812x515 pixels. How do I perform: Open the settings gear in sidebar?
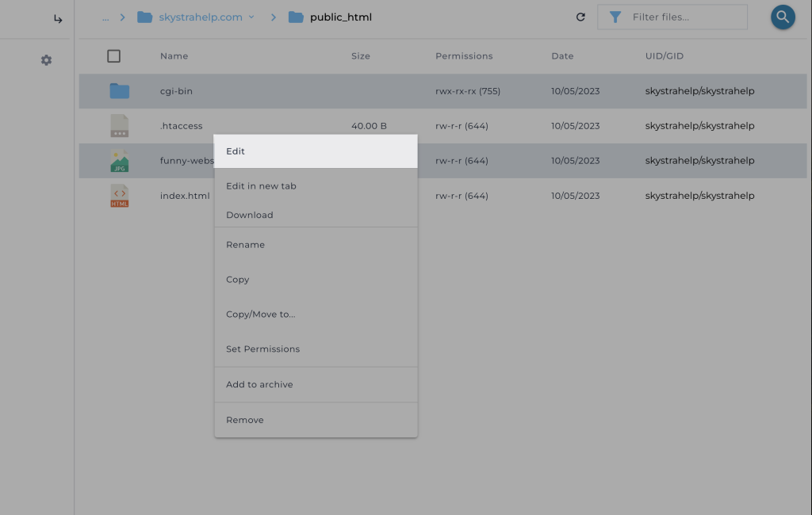[46, 60]
